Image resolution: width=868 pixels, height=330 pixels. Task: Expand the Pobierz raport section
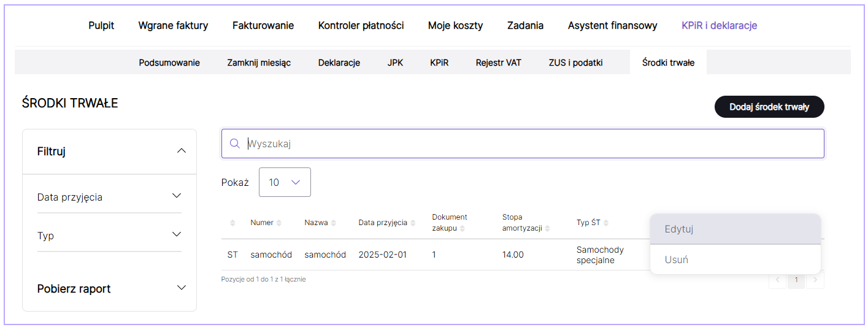[x=181, y=288]
